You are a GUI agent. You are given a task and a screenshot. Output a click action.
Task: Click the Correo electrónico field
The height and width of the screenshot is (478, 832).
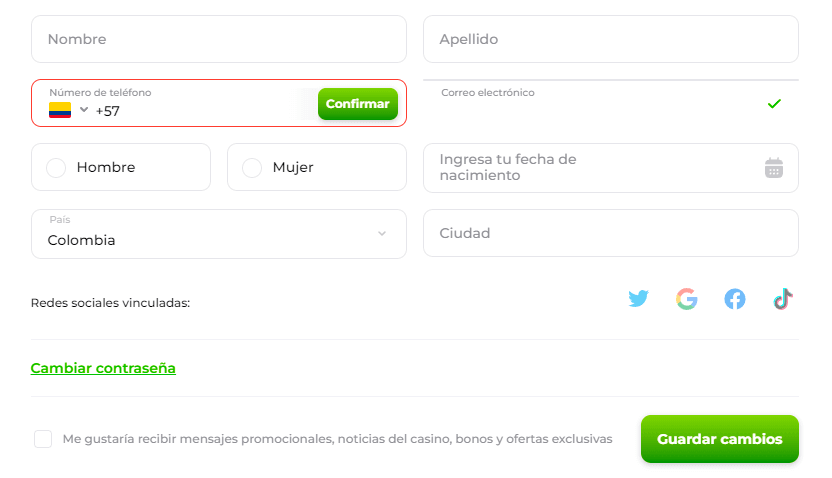pos(611,103)
